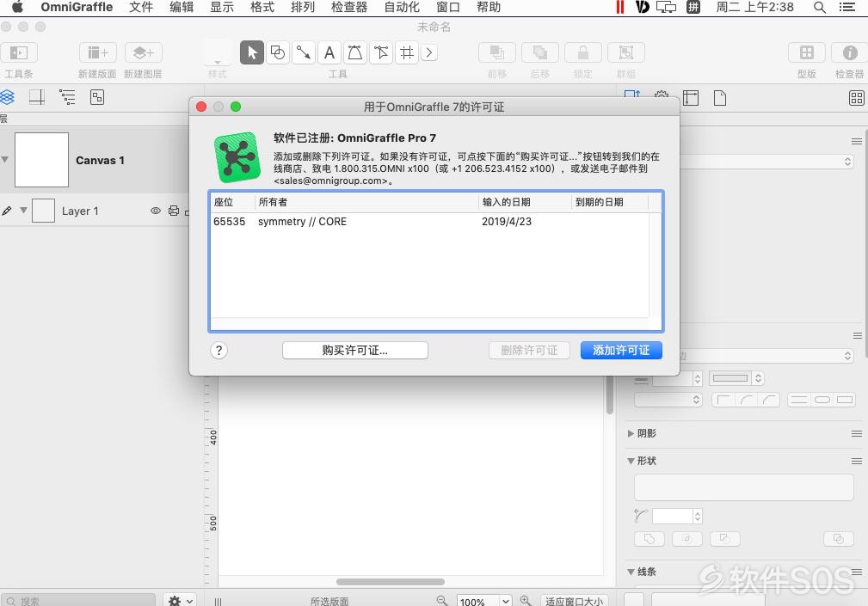Collapse the Layer 1 disclosure triangle
Screen dimensions: 868x606
click(x=23, y=210)
